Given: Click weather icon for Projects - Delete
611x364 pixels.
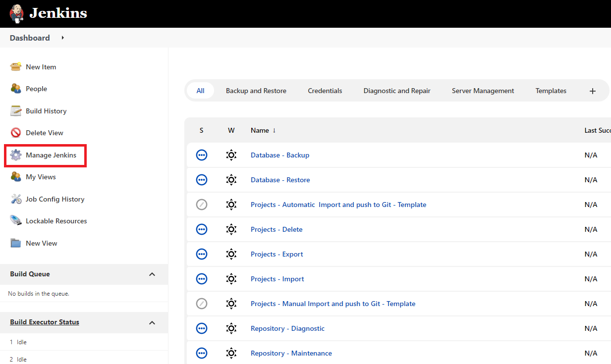Looking at the screenshot, I should [x=231, y=229].
